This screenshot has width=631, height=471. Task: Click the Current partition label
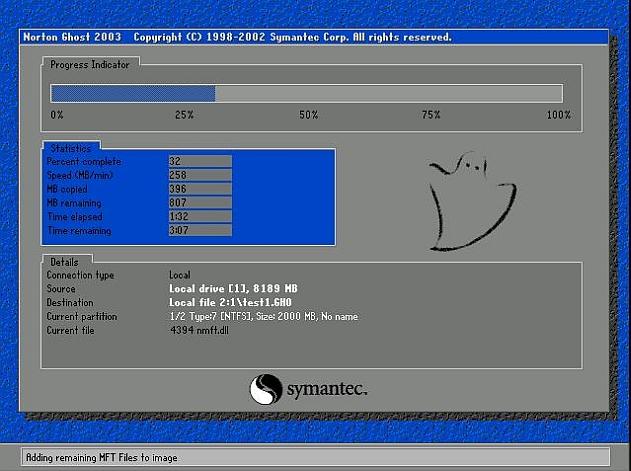pos(82,316)
